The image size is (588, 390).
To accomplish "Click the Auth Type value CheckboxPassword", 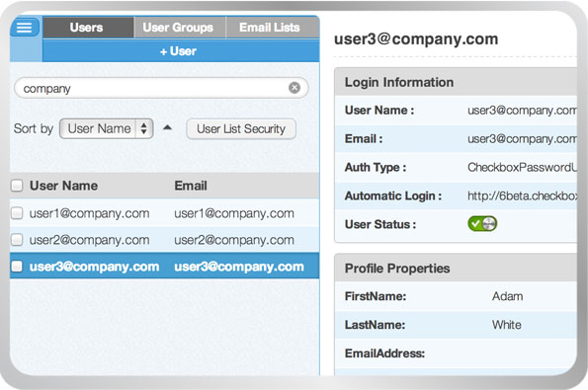I will [x=522, y=167].
